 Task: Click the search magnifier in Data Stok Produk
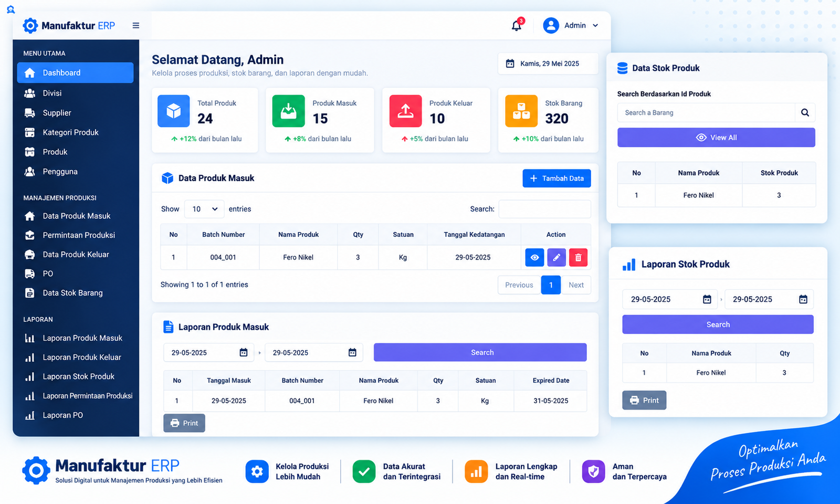click(805, 112)
